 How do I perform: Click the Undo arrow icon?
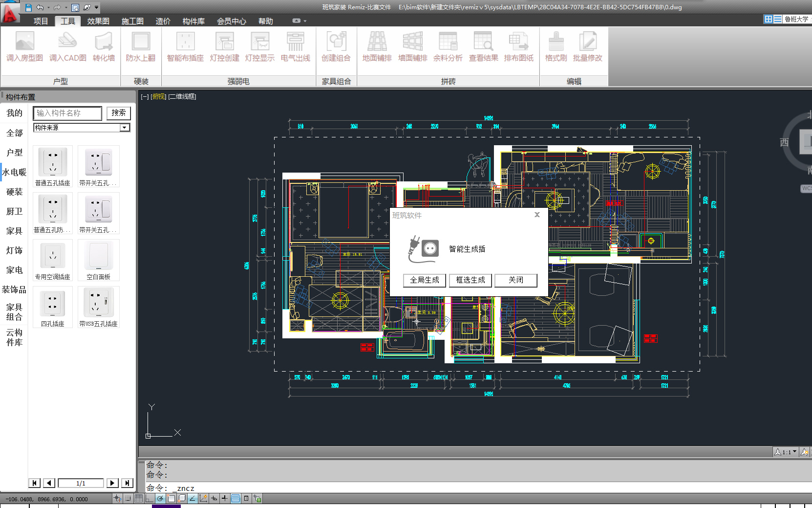[40, 7]
